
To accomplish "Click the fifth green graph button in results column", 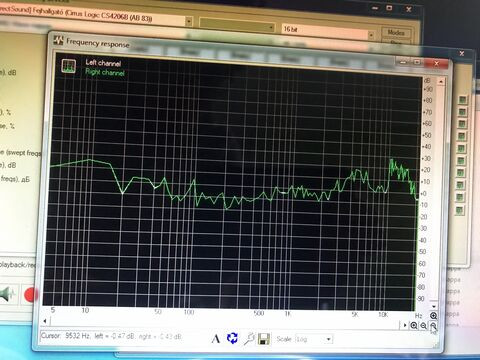I will (x=461, y=148).
